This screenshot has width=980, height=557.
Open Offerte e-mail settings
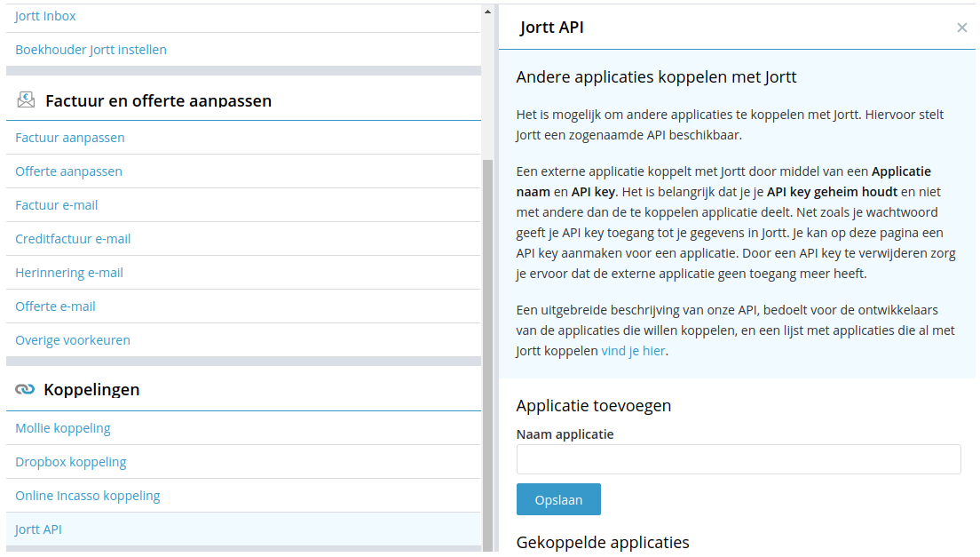coord(55,306)
